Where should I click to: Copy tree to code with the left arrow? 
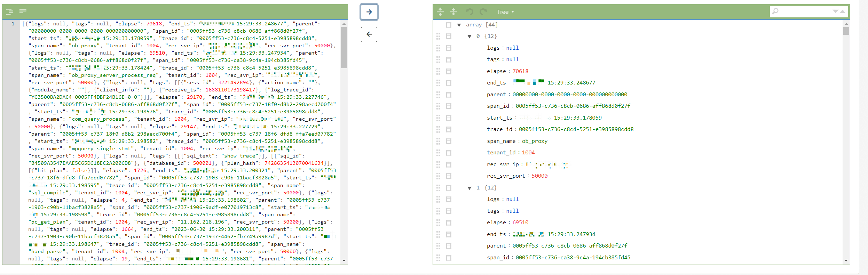pyautogui.click(x=369, y=34)
